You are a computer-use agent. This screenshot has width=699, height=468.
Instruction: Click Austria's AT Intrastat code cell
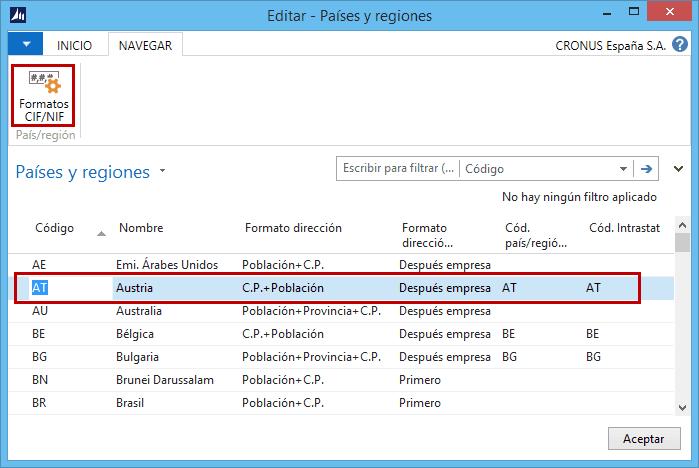[593, 288]
